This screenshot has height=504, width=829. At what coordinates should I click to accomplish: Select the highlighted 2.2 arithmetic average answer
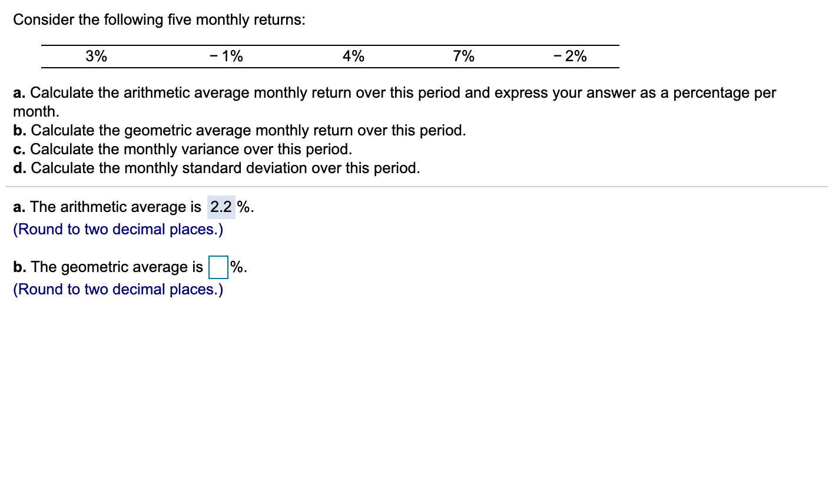[221, 207]
